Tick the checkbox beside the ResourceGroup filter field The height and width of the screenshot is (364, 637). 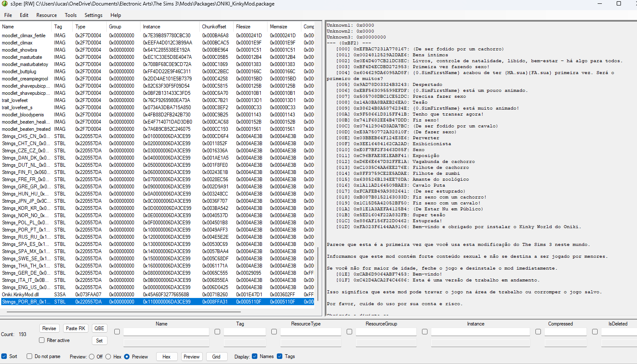[350, 332]
